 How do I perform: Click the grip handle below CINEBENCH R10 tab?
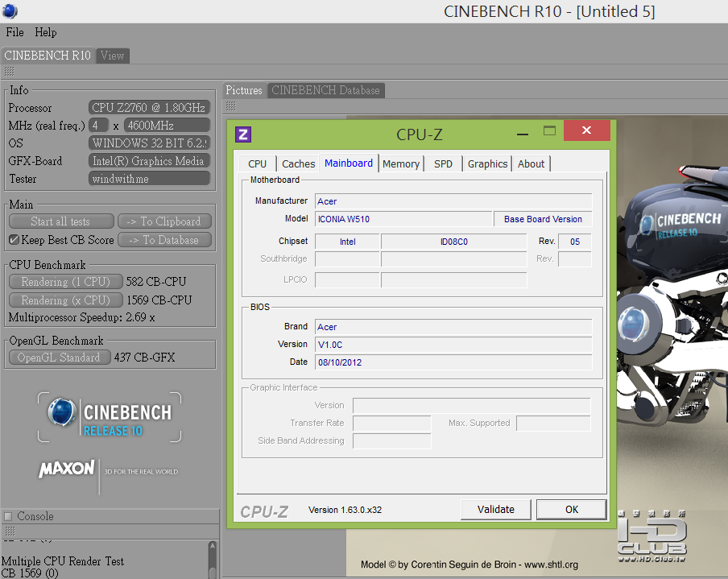(x=10, y=72)
